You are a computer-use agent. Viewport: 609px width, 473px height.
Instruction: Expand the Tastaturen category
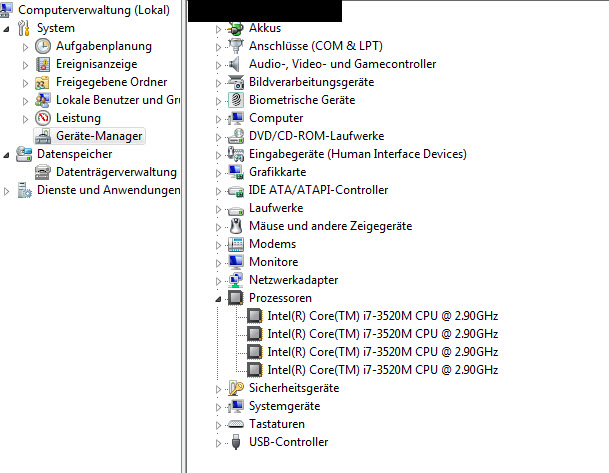pyautogui.click(x=218, y=425)
